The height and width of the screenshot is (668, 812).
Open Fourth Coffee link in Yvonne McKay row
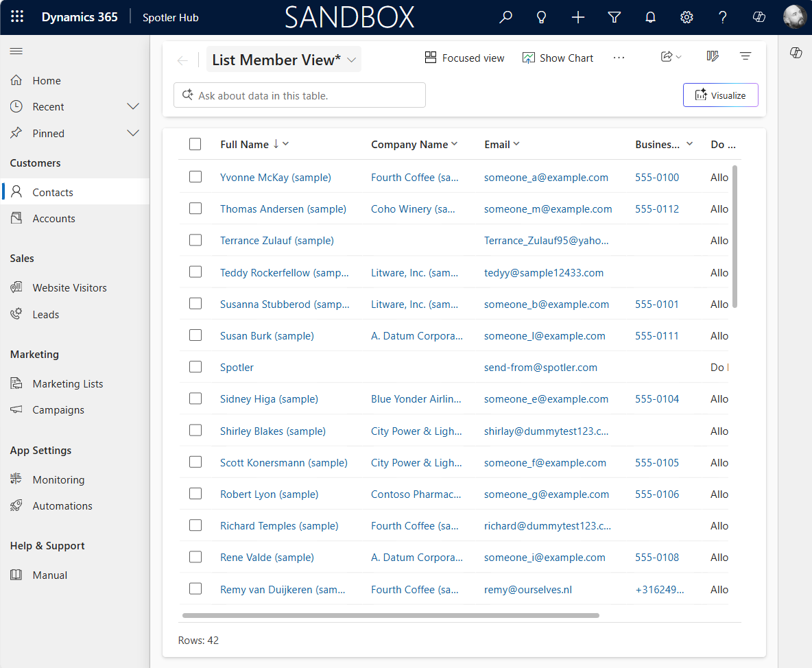click(415, 178)
